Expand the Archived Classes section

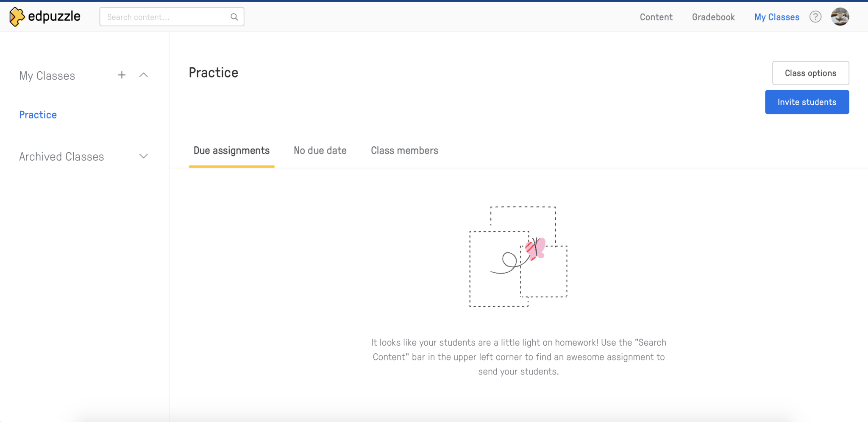[144, 157]
